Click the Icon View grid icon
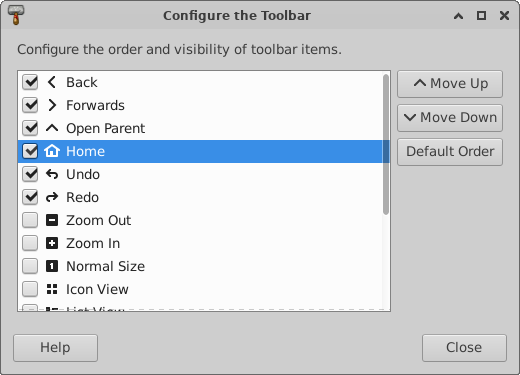Image resolution: width=520 pixels, height=375 pixels. (x=52, y=289)
